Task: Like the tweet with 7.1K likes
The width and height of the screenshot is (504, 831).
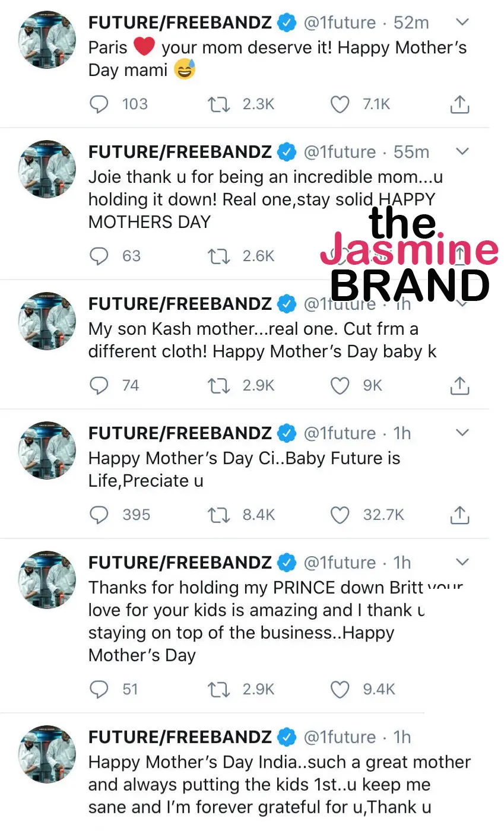Action: pos(340,104)
